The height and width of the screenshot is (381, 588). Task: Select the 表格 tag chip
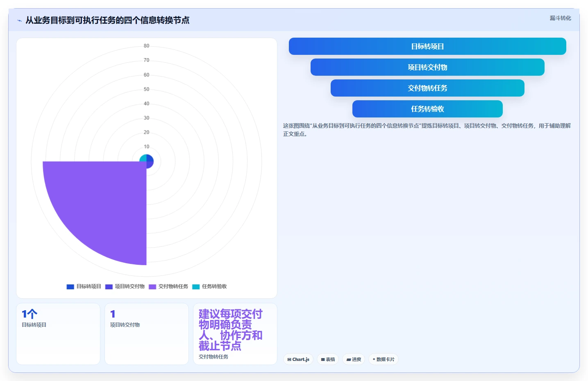tap(328, 359)
